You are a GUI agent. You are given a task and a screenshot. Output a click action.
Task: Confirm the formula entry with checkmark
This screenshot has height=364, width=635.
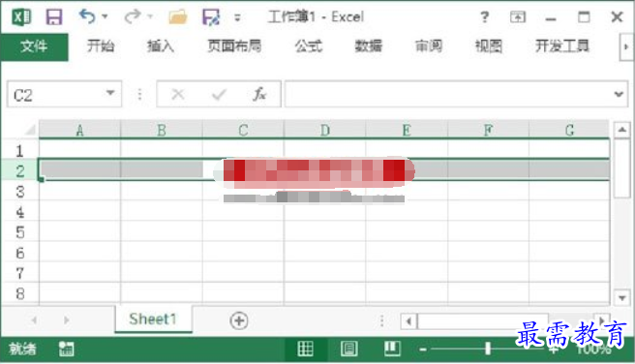[x=219, y=95]
